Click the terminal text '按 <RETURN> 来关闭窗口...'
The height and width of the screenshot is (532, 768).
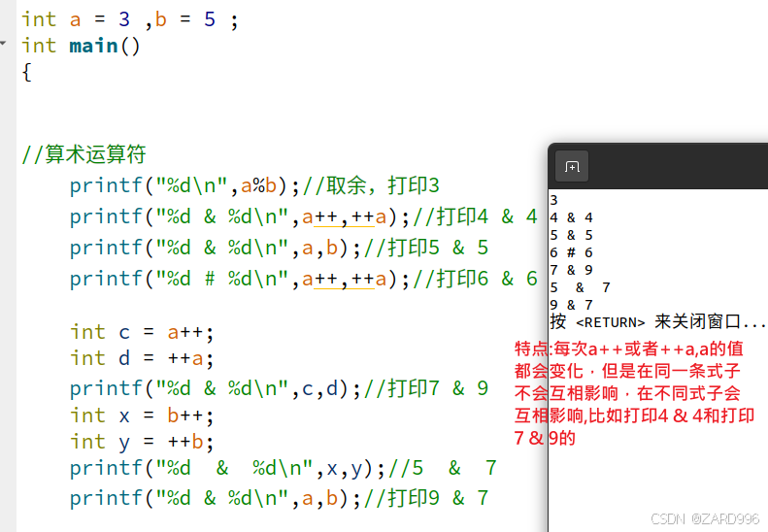[657, 322]
